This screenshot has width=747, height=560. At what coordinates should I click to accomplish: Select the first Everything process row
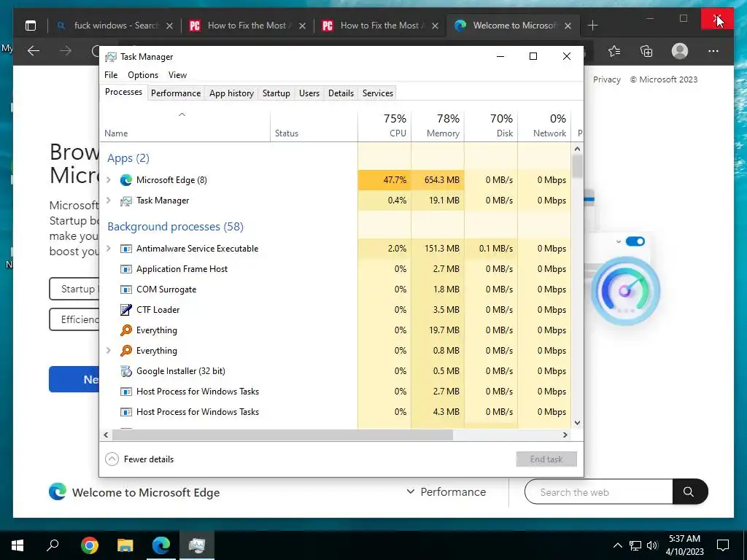336,330
